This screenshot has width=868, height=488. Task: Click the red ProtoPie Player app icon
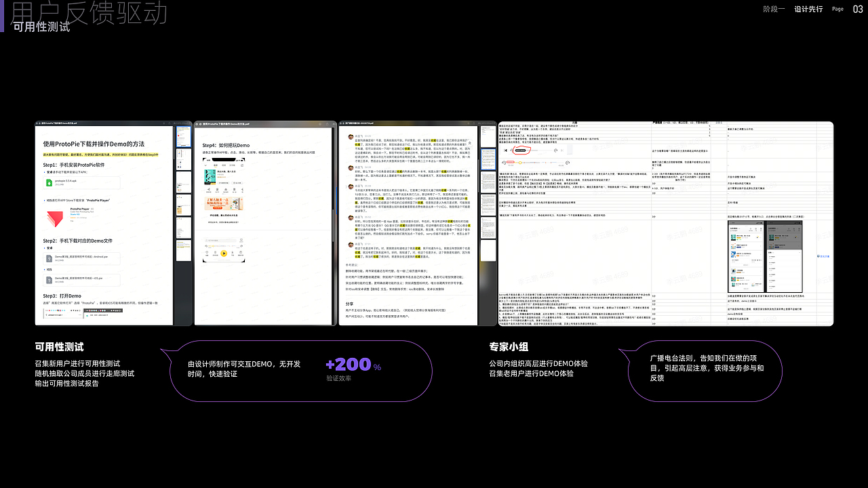(x=55, y=218)
